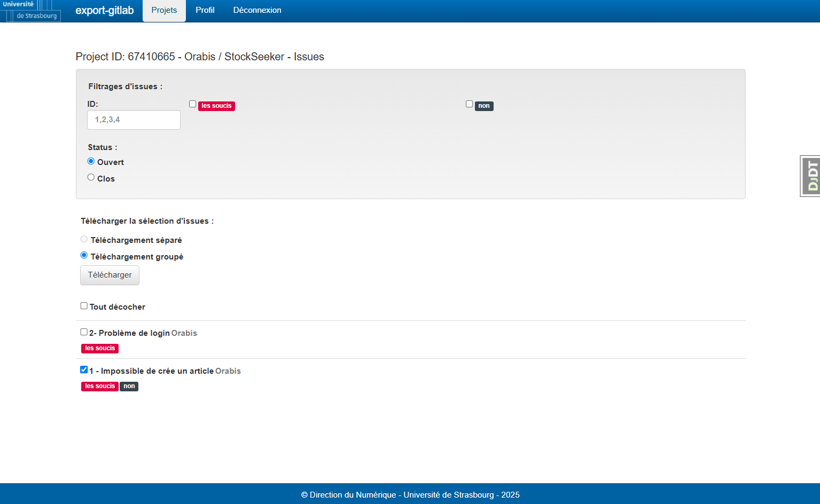Click the export-gitlab brand title

(104, 10)
